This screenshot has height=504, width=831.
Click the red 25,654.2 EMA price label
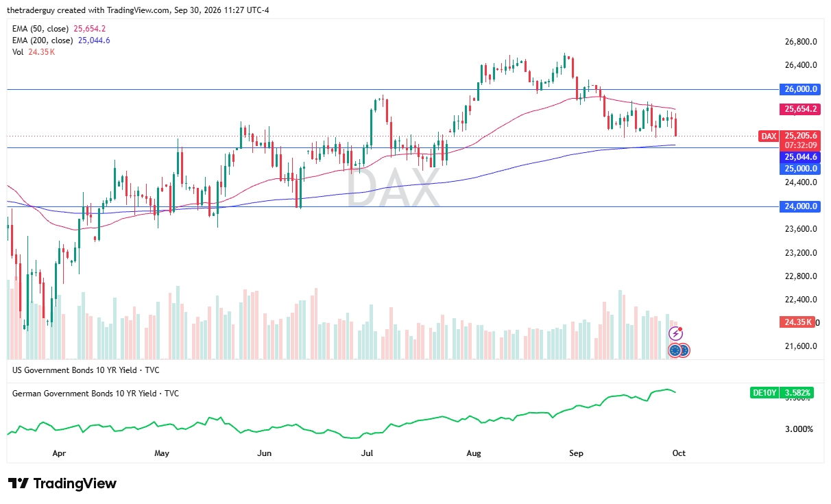click(800, 109)
